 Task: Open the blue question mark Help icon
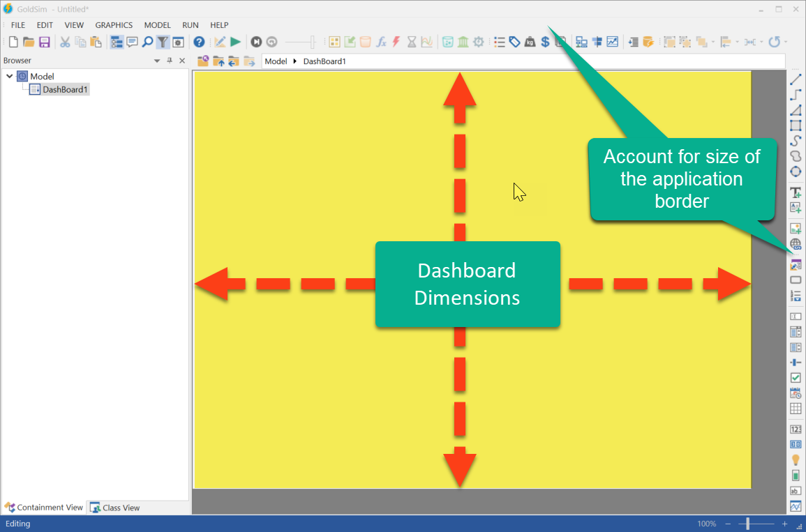[199, 42]
